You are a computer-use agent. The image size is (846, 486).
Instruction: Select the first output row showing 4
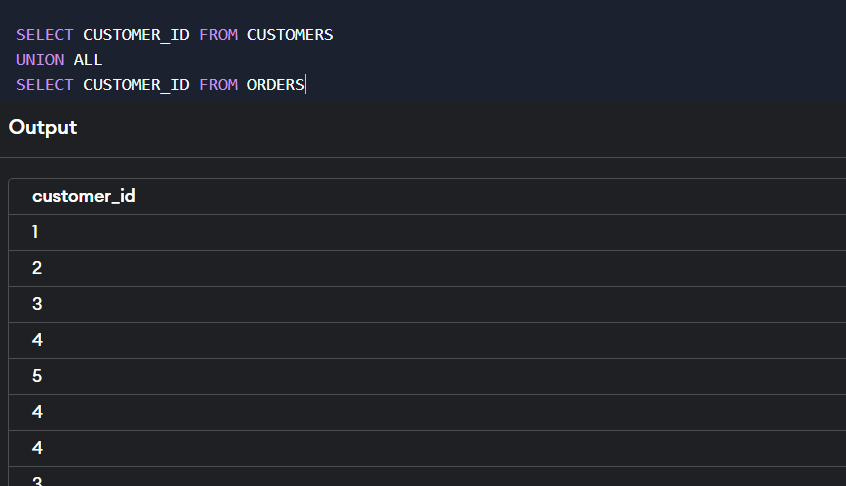pos(427,340)
